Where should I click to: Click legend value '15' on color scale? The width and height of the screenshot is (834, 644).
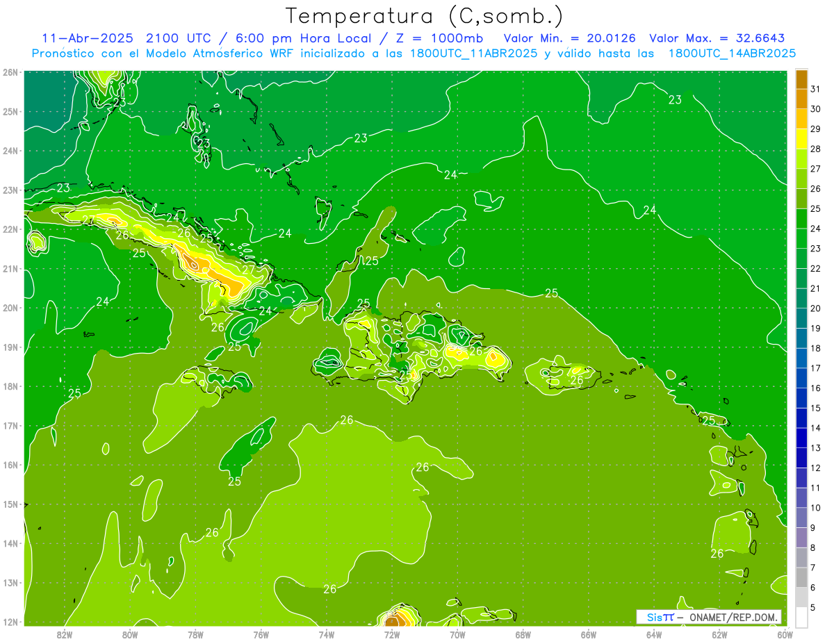tap(816, 408)
